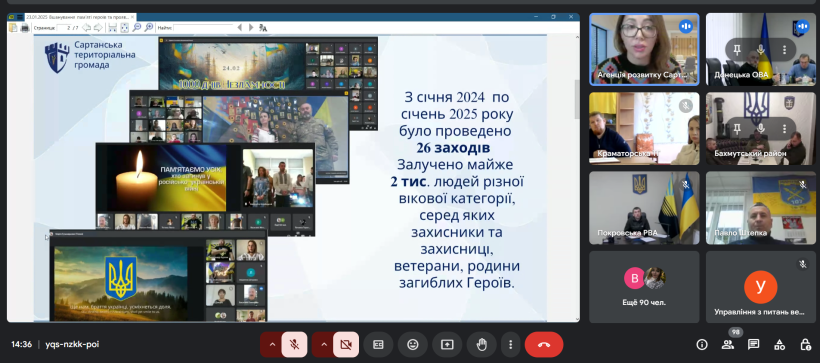Click the viewer page number field
The height and width of the screenshot is (363, 820).
[64, 27]
